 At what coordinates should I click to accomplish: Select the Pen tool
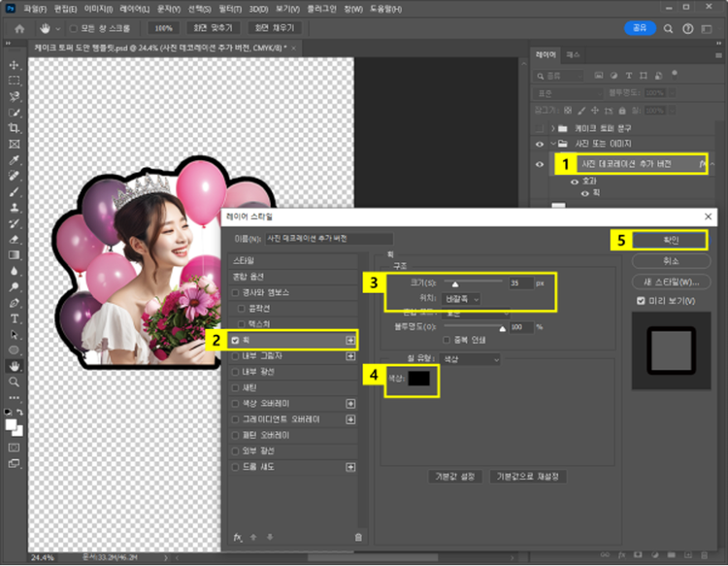point(14,303)
